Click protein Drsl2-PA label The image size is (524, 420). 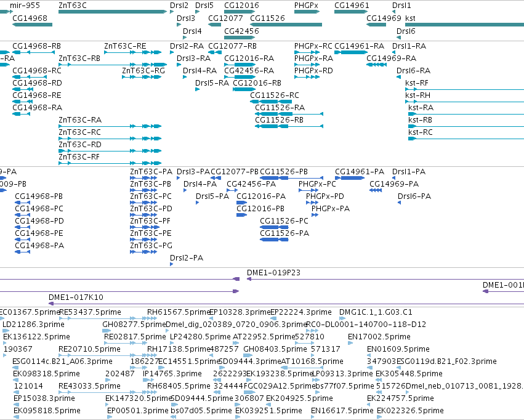pyautogui.click(x=187, y=258)
